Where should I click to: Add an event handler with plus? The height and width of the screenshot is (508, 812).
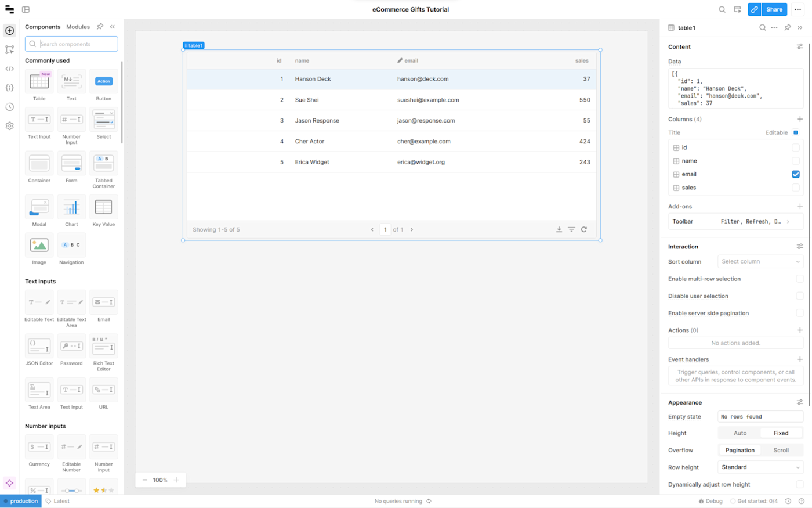pyautogui.click(x=800, y=359)
